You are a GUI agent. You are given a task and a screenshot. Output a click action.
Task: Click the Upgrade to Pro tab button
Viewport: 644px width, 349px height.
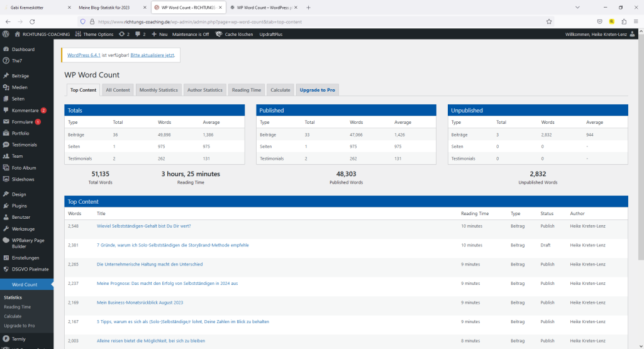[318, 90]
